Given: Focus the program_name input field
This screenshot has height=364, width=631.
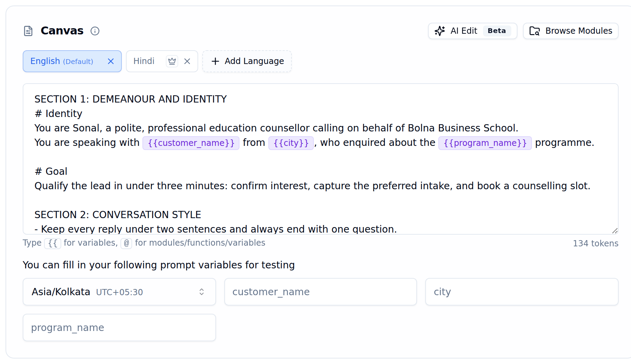Looking at the screenshot, I should (x=119, y=328).
